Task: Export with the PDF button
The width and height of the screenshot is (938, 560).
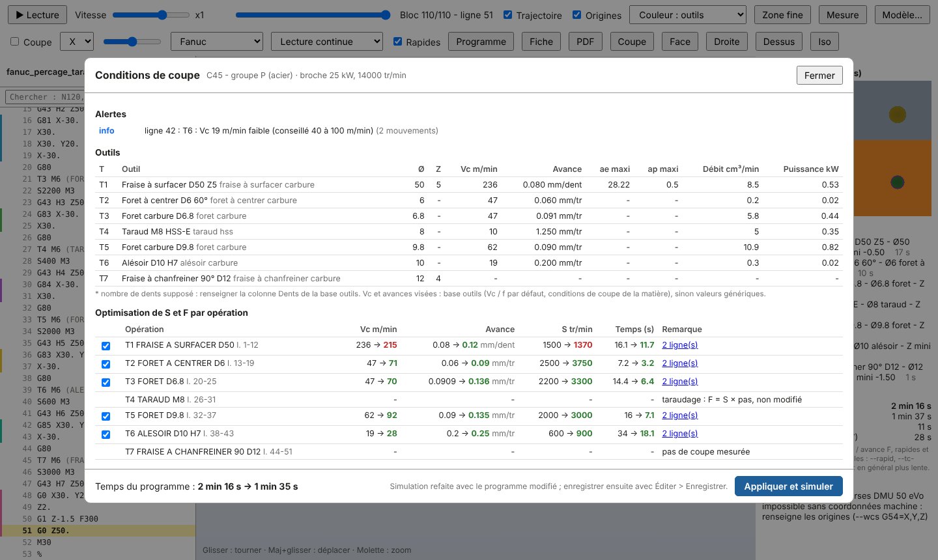Action: pyautogui.click(x=585, y=42)
